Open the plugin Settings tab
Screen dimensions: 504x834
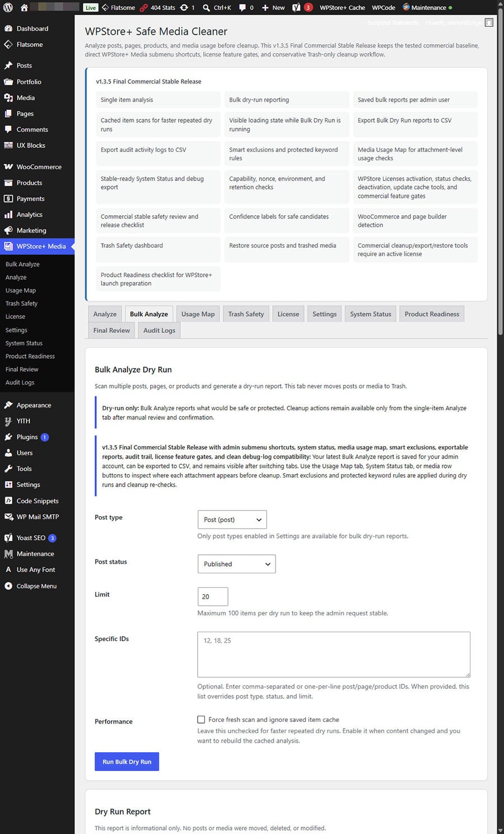[x=324, y=314]
